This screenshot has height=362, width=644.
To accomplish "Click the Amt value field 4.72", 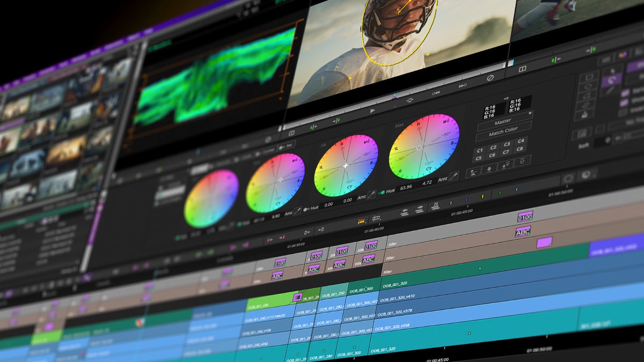I will pos(427,182).
